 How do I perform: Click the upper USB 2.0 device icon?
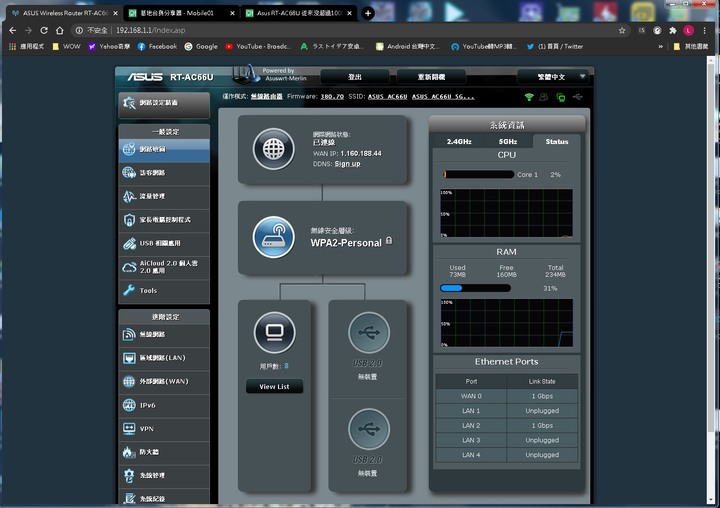pyautogui.click(x=369, y=333)
